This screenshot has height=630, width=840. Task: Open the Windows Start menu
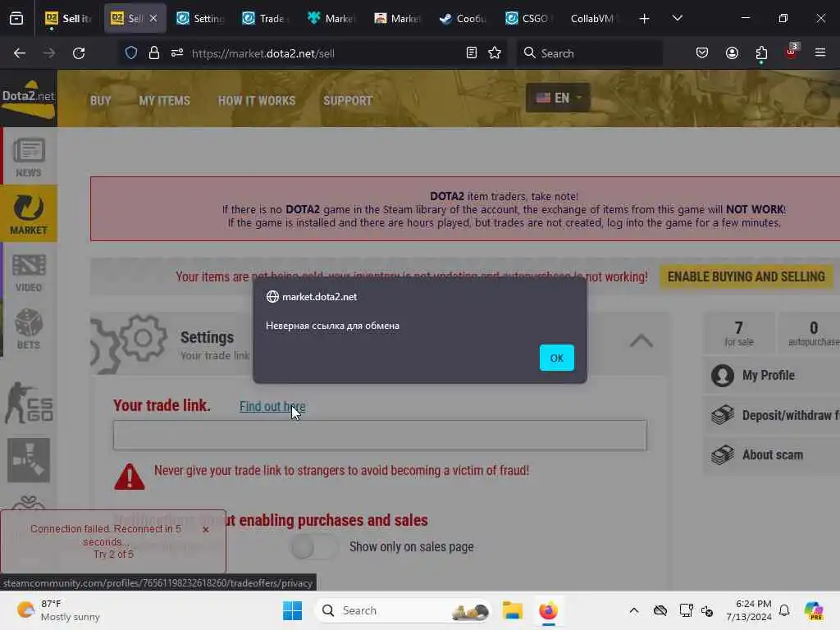pyautogui.click(x=292, y=610)
